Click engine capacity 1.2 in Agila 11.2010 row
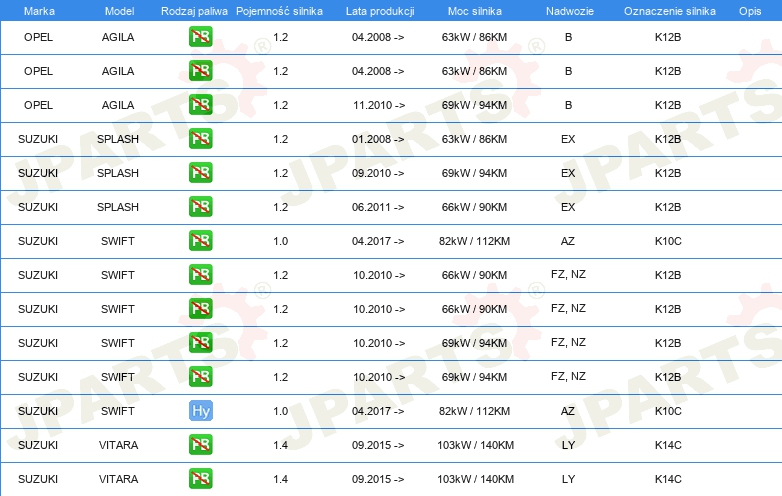 [x=281, y=105]
